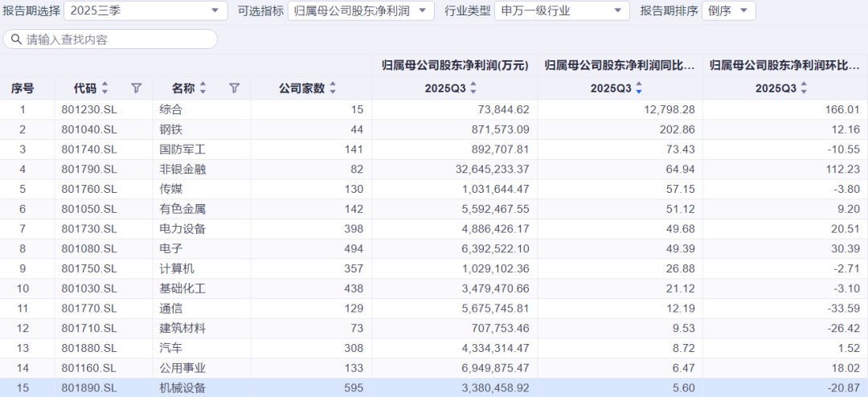Viewport: 868px width, 397px height.
Task: Click company count 494
Action: pos(354,249)
